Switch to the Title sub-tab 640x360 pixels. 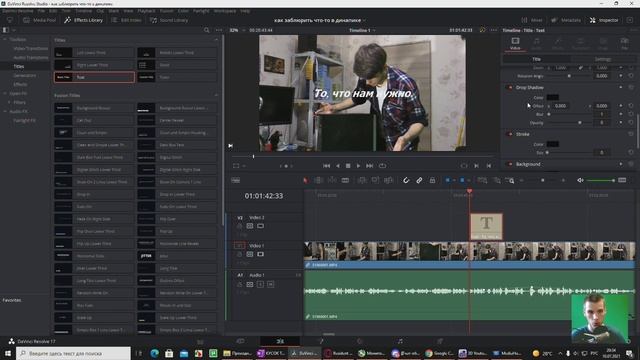coord(536,59)
